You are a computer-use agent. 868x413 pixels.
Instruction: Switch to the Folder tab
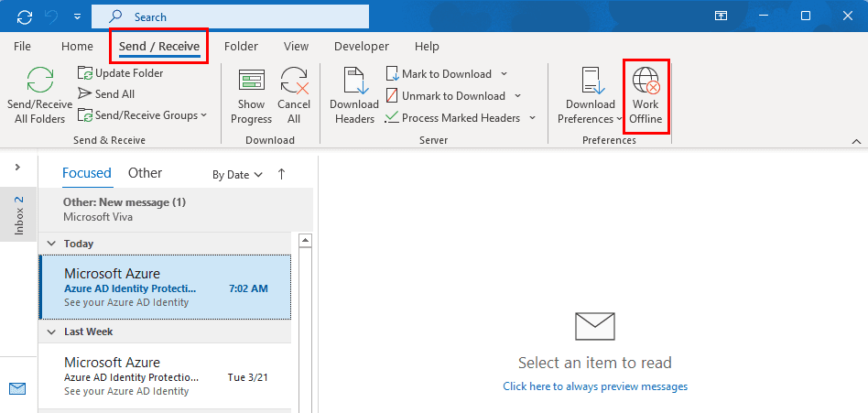tap(241, 47)
